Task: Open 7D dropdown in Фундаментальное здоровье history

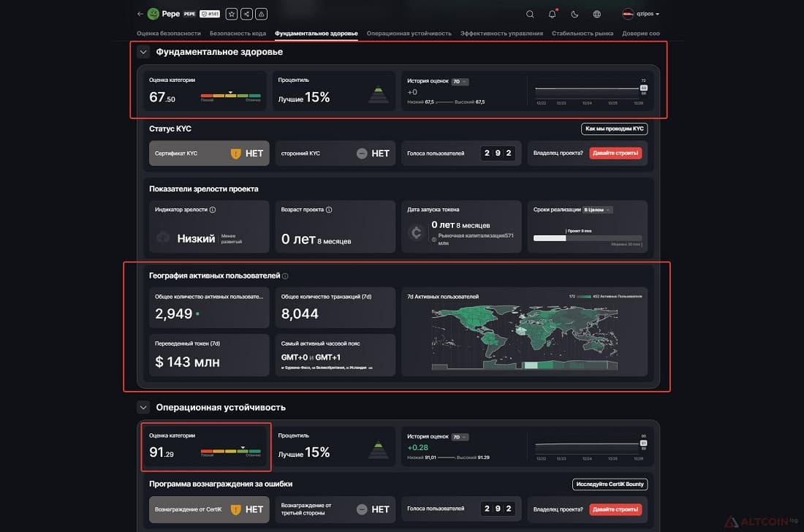Action: [460, 82]
